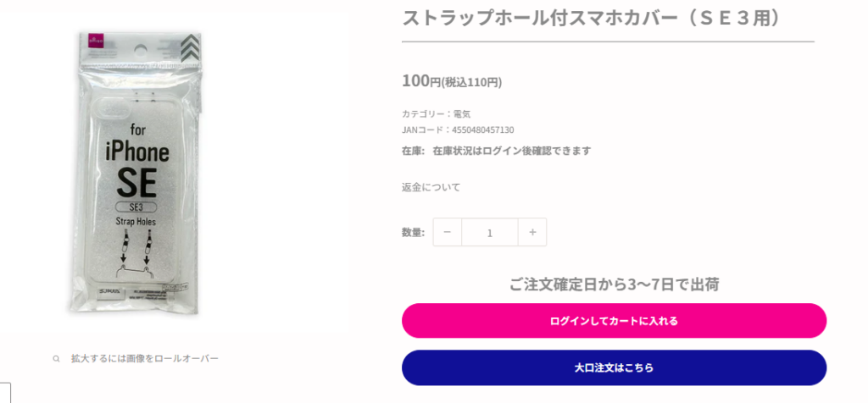Click the 在庫 stock label
Viewport: 868px width, 403px height.
pos(413,151)
